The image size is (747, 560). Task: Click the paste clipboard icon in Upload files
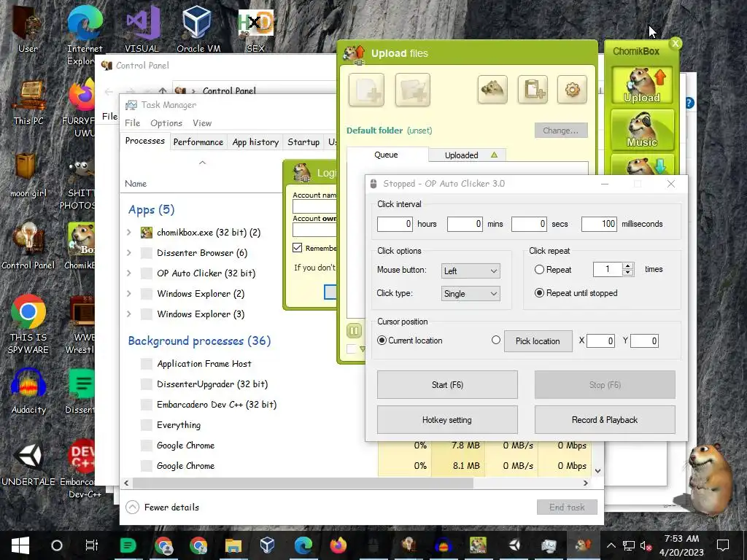click(533, 90)
